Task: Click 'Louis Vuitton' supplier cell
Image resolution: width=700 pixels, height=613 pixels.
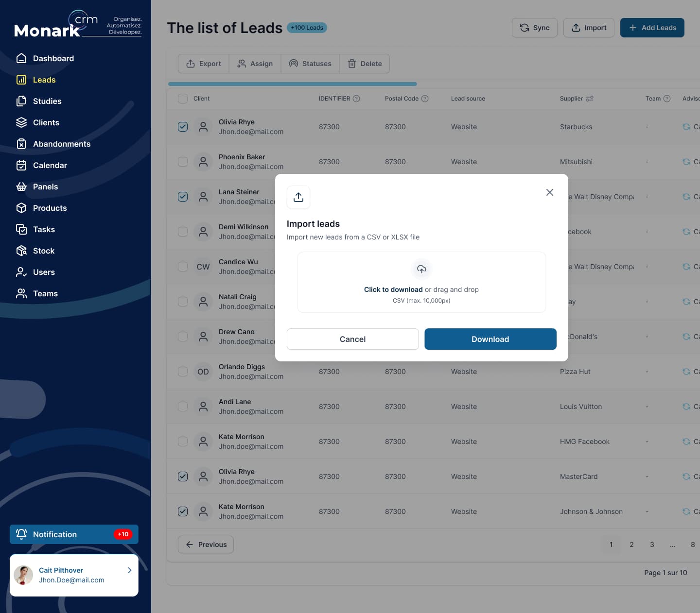Action: click(x=581, y=407)
